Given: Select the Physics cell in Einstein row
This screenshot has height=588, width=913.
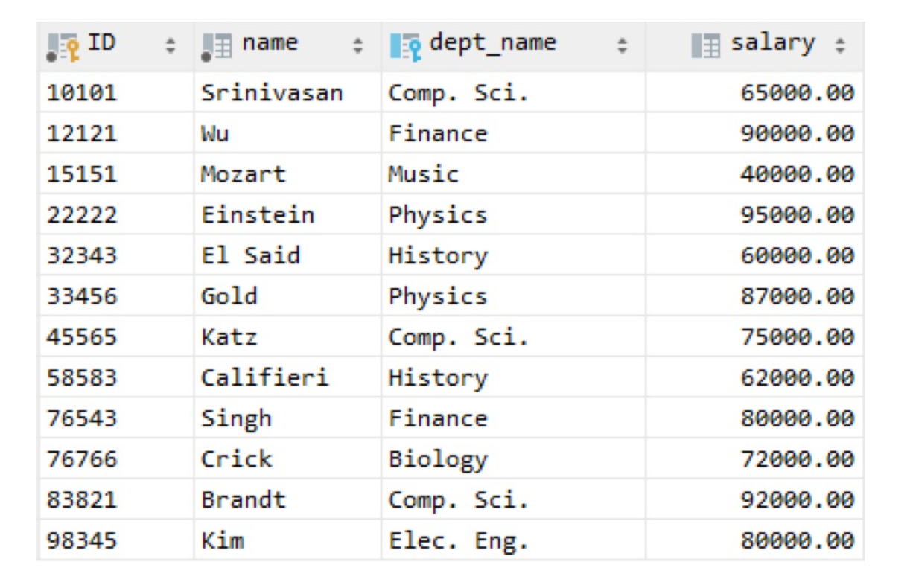Looking at the screenshot, I should [513, 214].
